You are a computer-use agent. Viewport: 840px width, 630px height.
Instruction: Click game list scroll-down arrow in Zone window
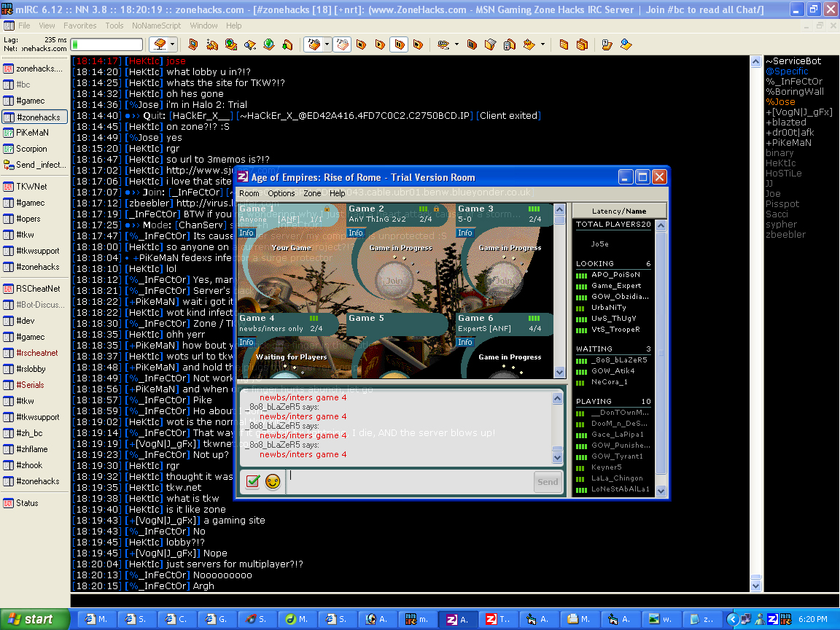(x=560, y=373)
